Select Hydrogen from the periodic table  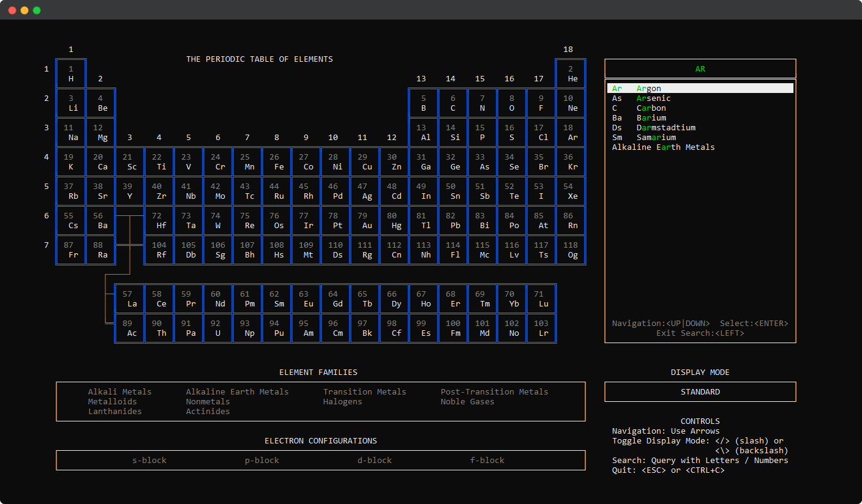(x=70, y=73)
